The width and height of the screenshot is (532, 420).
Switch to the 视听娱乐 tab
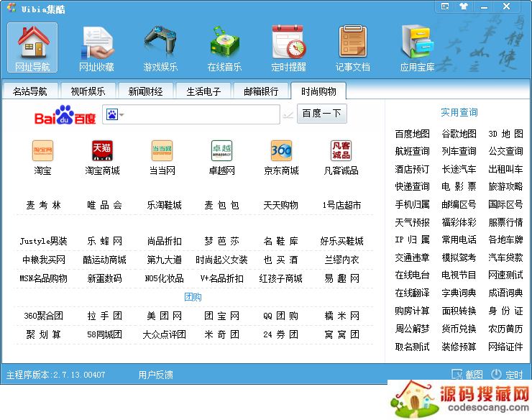coord(88,91)
